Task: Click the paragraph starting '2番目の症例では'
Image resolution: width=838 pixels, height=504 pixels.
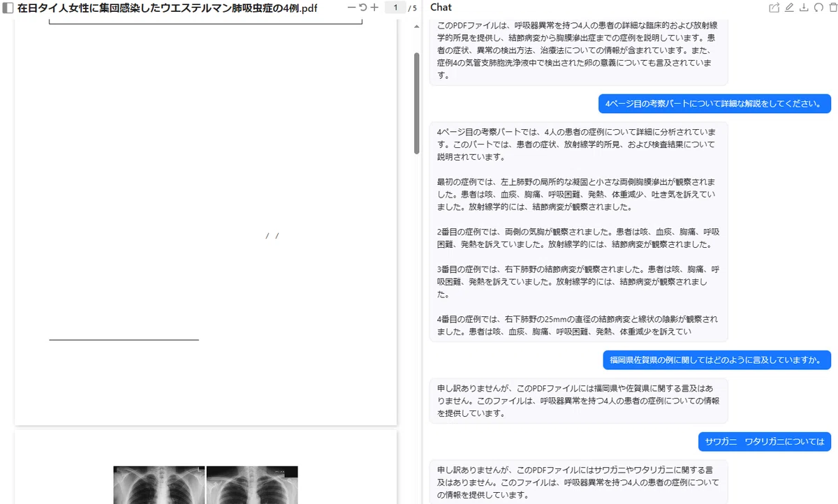Action: [x=578, y=238]
